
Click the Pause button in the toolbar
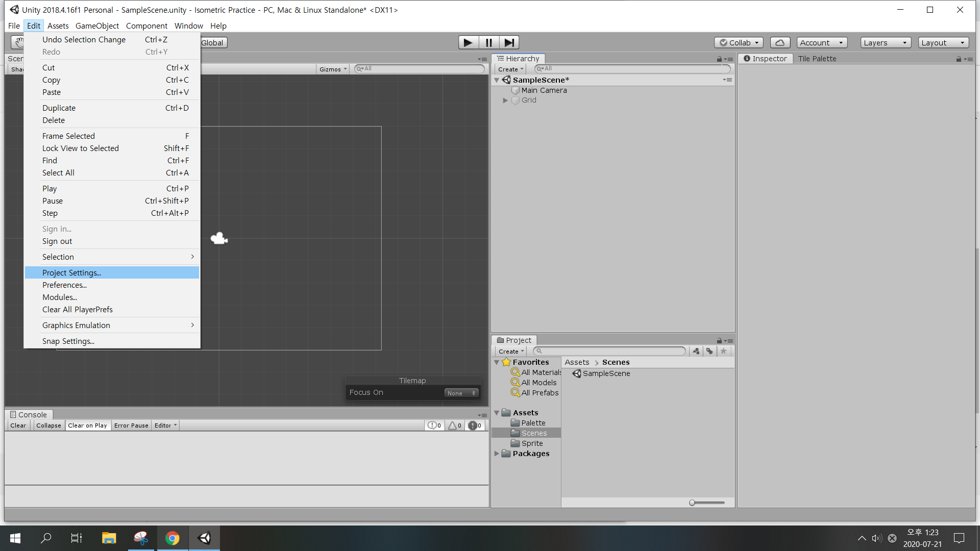[488, 42]
